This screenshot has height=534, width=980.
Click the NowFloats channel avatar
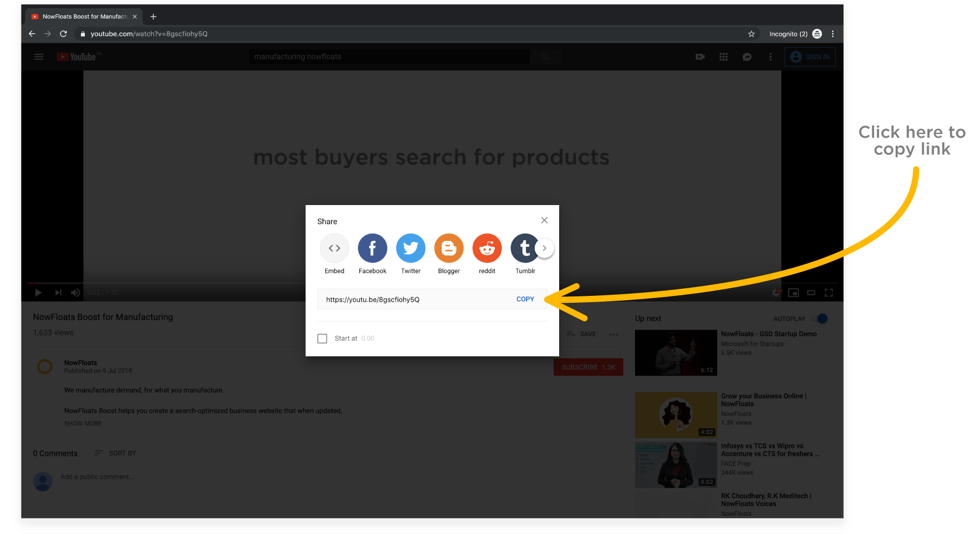(45, 366)
